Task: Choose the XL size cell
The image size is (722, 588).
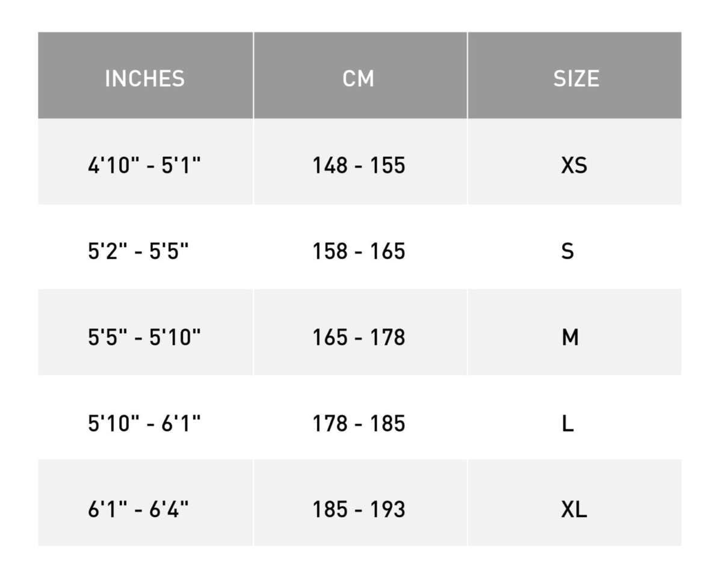Action: tap(574, 510)
